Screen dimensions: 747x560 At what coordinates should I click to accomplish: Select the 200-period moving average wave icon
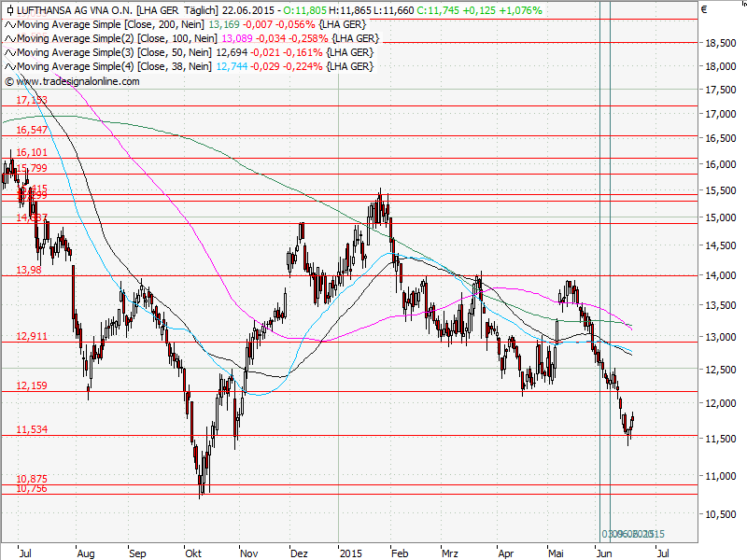tap(10, 25)
